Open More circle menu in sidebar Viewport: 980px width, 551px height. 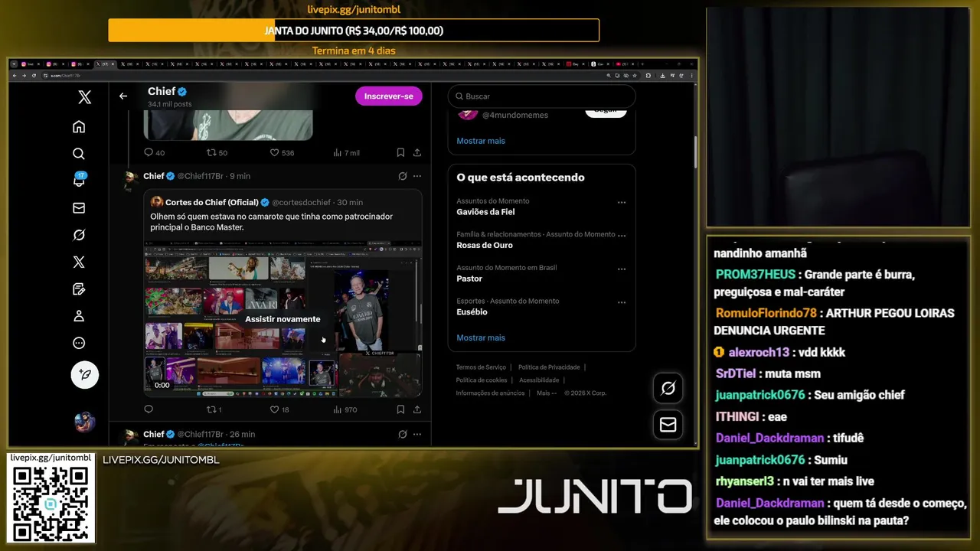click(79, 343)
